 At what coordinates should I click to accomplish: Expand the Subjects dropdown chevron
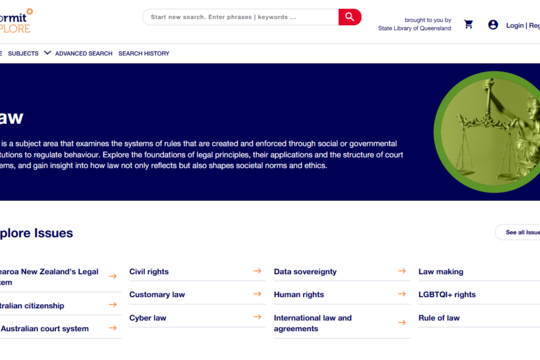pos(48,53)
